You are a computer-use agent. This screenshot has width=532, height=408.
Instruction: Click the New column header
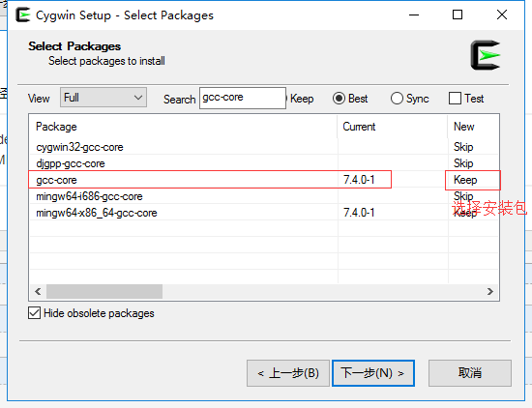tap(473, 127)
